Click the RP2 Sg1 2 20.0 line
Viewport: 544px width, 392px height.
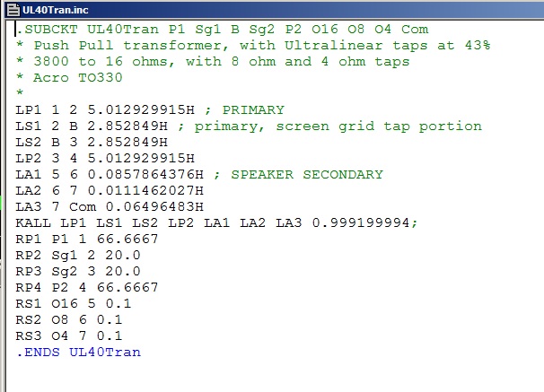[78, 256]
